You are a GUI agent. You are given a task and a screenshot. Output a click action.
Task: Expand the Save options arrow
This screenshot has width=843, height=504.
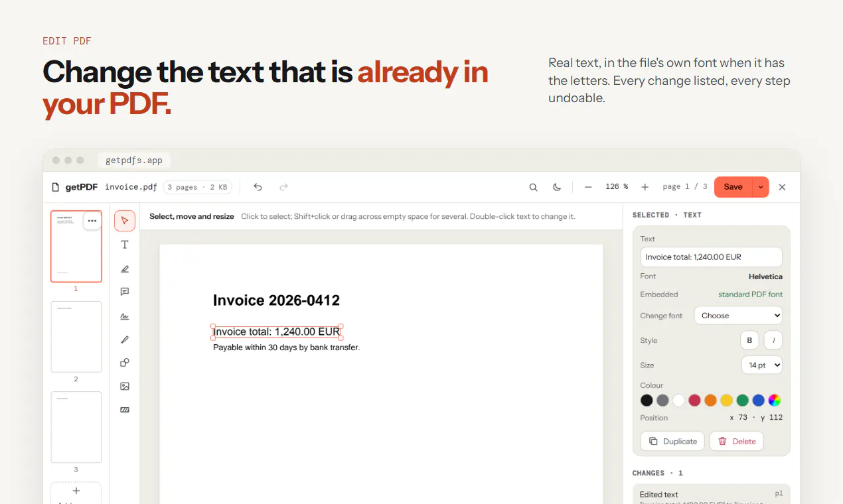[761, 187]
